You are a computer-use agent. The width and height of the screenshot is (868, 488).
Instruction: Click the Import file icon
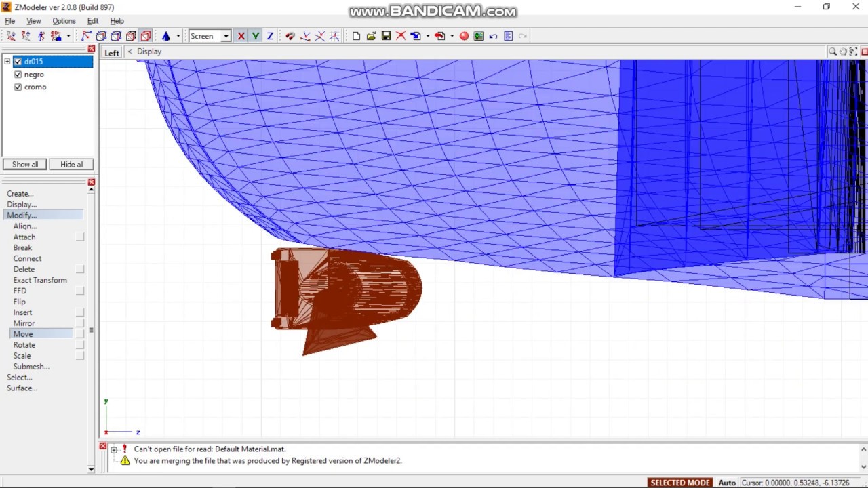tap(415, 36)
